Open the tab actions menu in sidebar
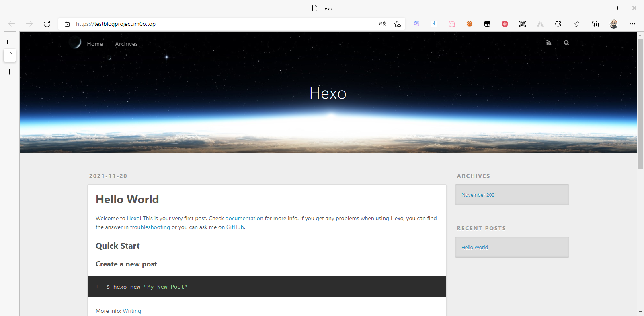Image resolution: width=644 pixels, height=316 pixels. [x=10, y=41]
